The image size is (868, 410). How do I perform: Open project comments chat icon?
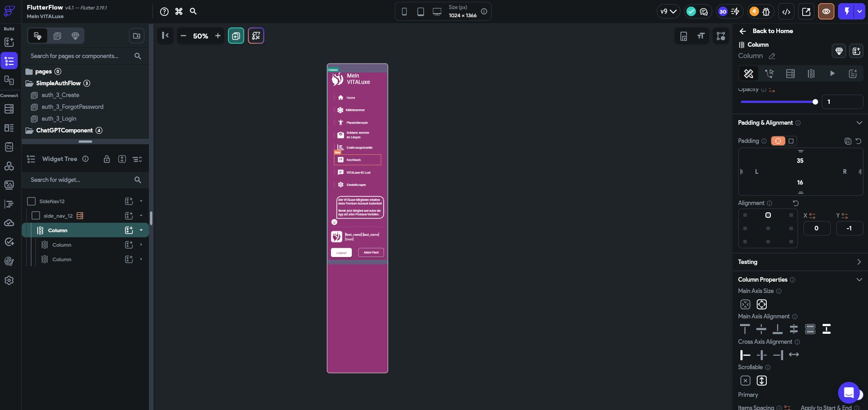(x=704, y=12)
